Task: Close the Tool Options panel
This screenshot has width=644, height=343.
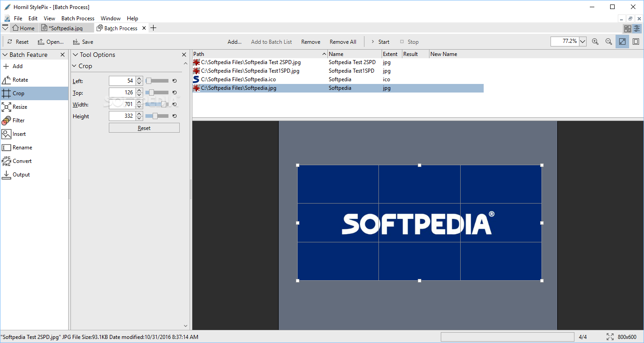Action: click(x=184, y=55)
